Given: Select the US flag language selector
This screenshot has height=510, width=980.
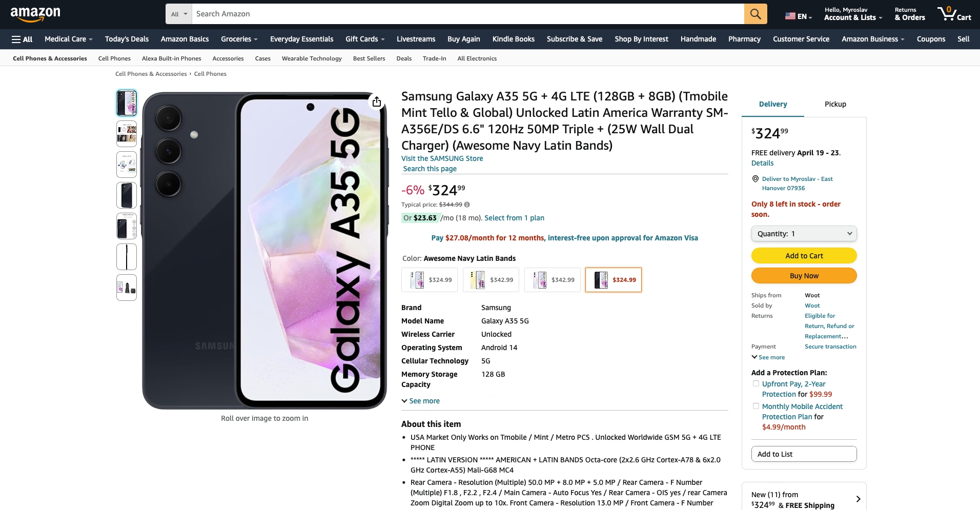Looking at the screenshot, I should (x=799, y=16).
